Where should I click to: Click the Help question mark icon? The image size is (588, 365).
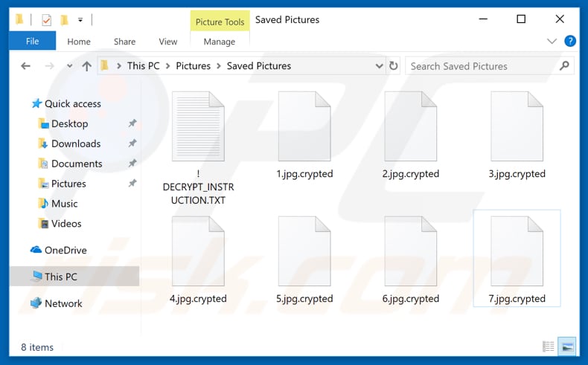(570, 42)
